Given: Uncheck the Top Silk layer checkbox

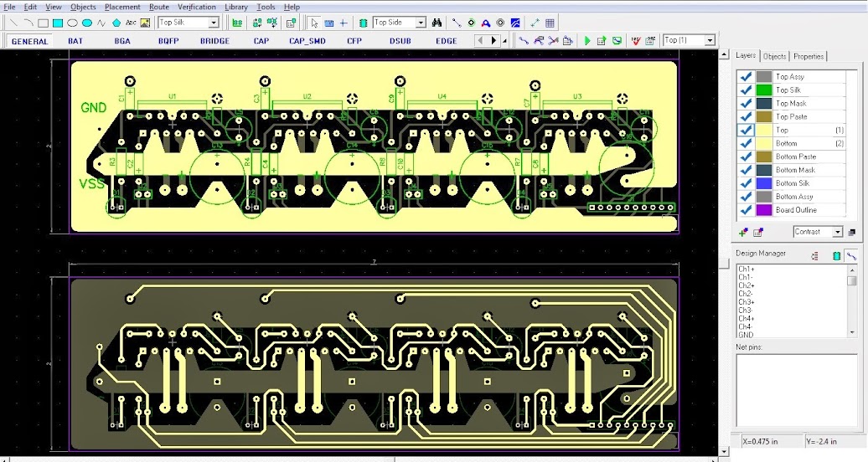Looking at the screenshot, I should tap(745, 90).
